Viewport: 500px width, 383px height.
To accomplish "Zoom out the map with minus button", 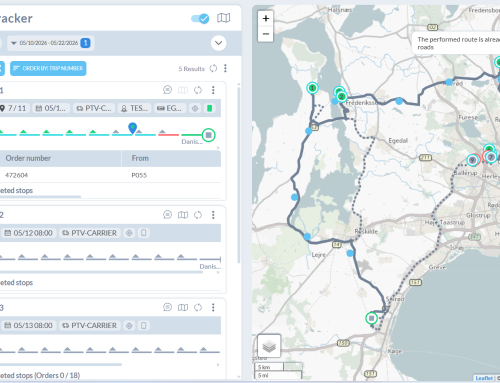I will coord(266,34).
